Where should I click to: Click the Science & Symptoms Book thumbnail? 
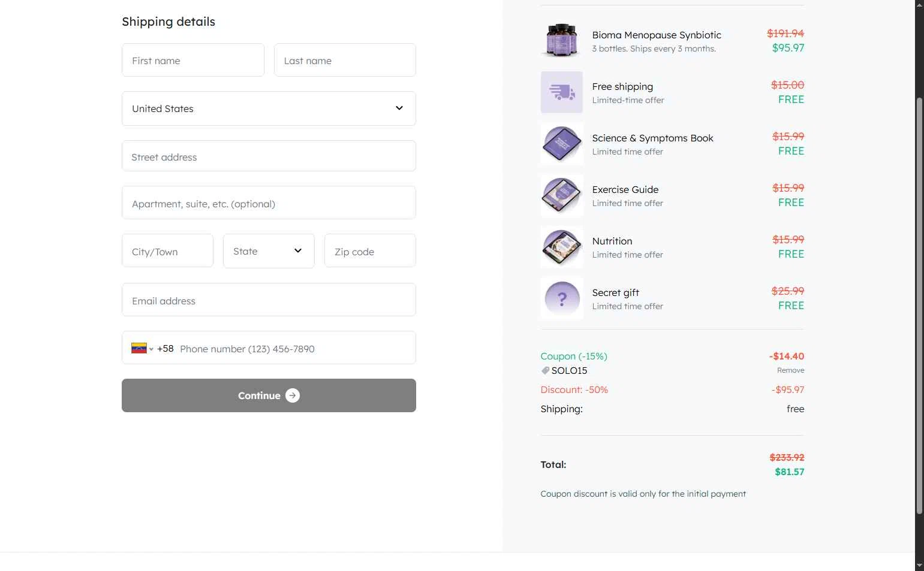562,144
